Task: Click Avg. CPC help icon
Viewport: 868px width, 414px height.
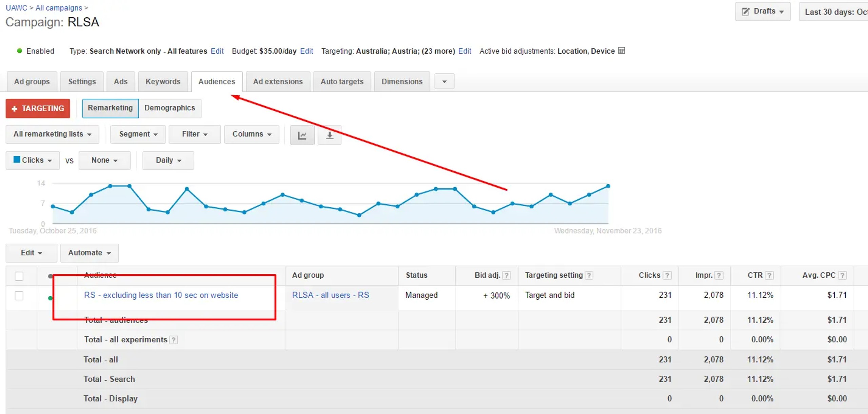Action: (x=843, y=275)
